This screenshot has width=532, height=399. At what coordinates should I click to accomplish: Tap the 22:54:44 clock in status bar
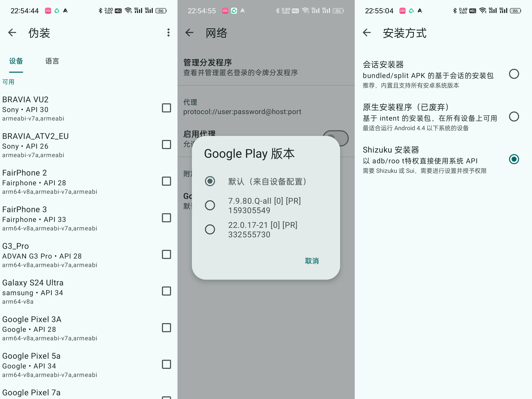click(x=25, y=11)
